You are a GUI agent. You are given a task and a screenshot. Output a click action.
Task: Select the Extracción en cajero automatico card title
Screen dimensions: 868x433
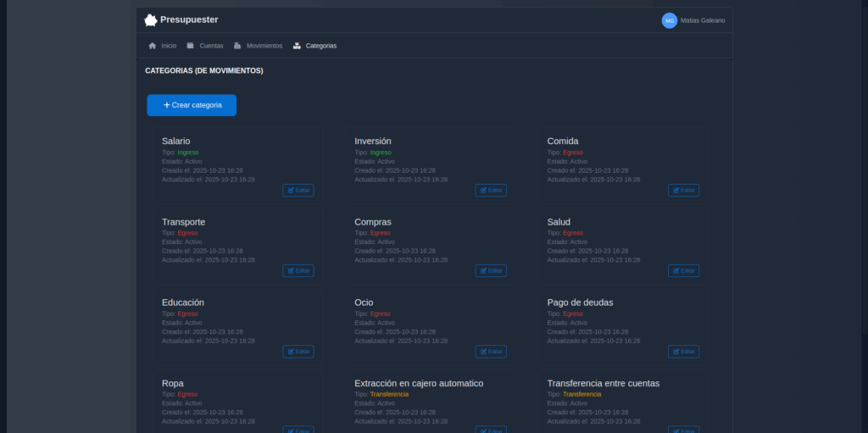click(x=419, y=383)
